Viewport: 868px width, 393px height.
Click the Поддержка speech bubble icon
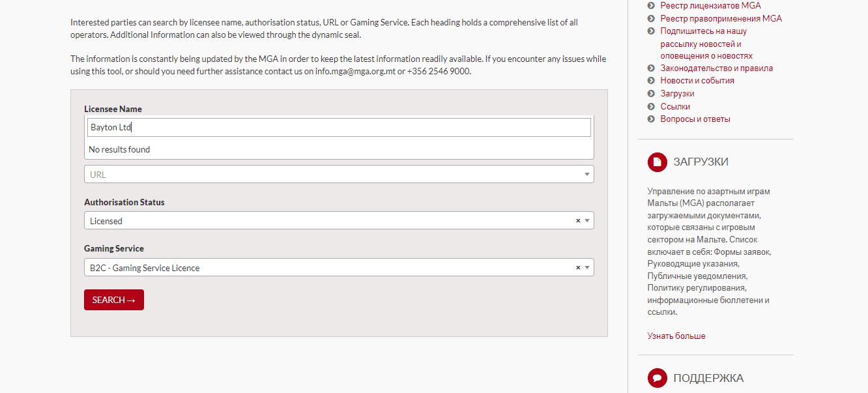[x=657, y=378]
